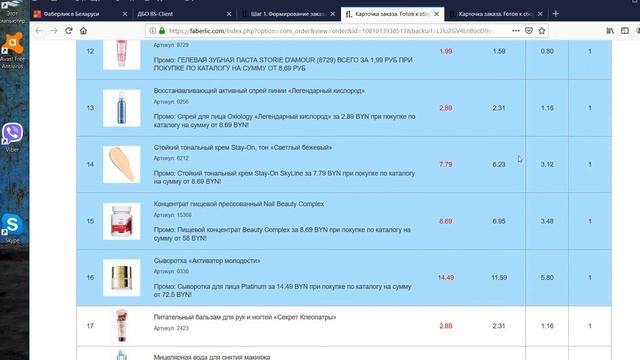640x360 pixels.
Task: Select value 0.80 in row 12
Action: click(547, 51)
